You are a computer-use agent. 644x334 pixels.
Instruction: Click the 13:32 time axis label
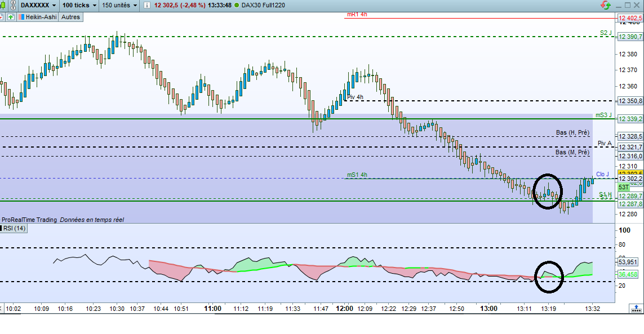point(593,309)
